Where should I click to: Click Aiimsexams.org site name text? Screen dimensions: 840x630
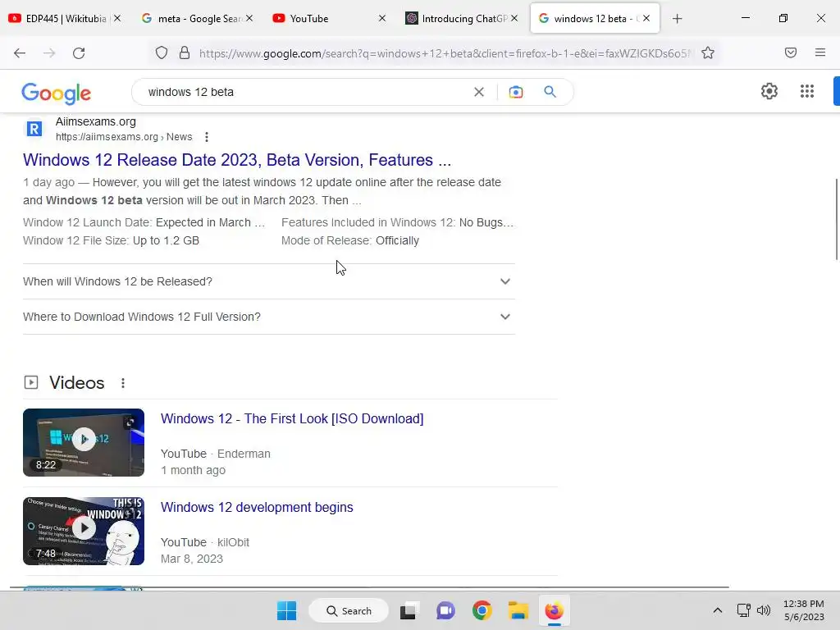click(x=96, y=121)
